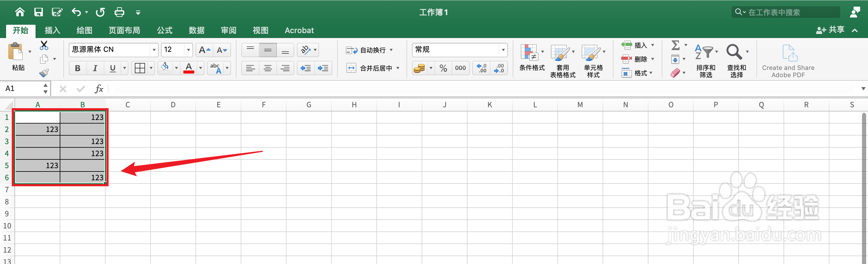Align text to top
868x264 pixels.
coord(250,50)
